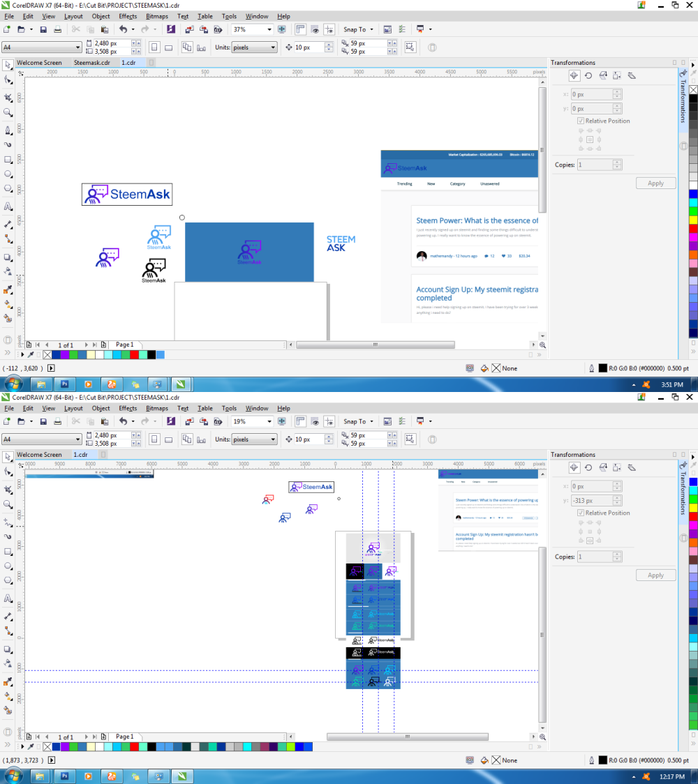Open 19% zoom level dropdown
698x784 pixels.
point(269,421)
